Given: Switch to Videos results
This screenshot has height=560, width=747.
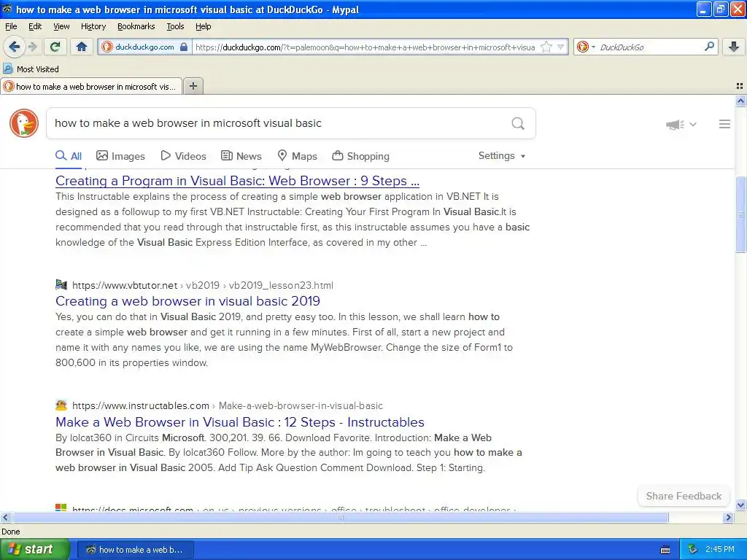Looking at the screenshot, I should click(x=183, y=156).
